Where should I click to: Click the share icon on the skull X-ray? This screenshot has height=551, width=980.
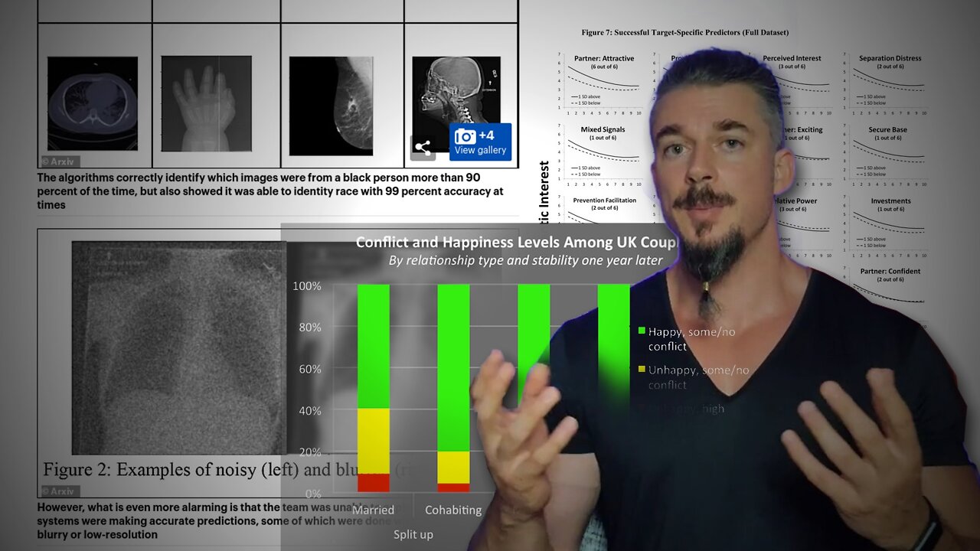point(423,147)
